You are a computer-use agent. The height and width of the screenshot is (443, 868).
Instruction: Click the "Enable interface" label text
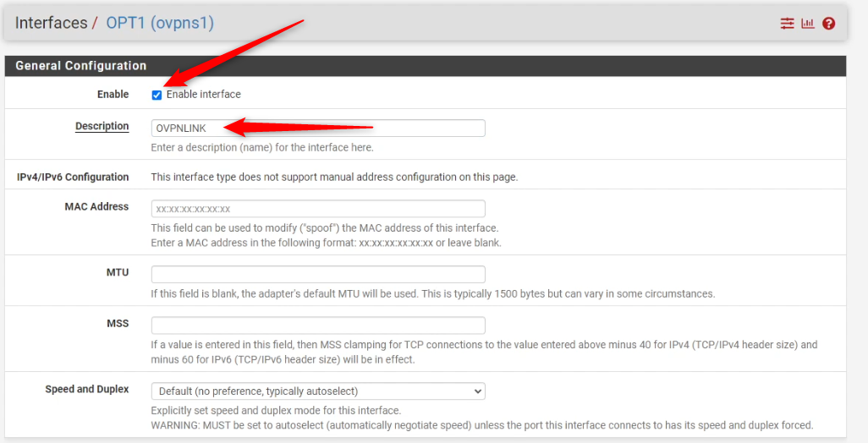click(x=203, y=95)
